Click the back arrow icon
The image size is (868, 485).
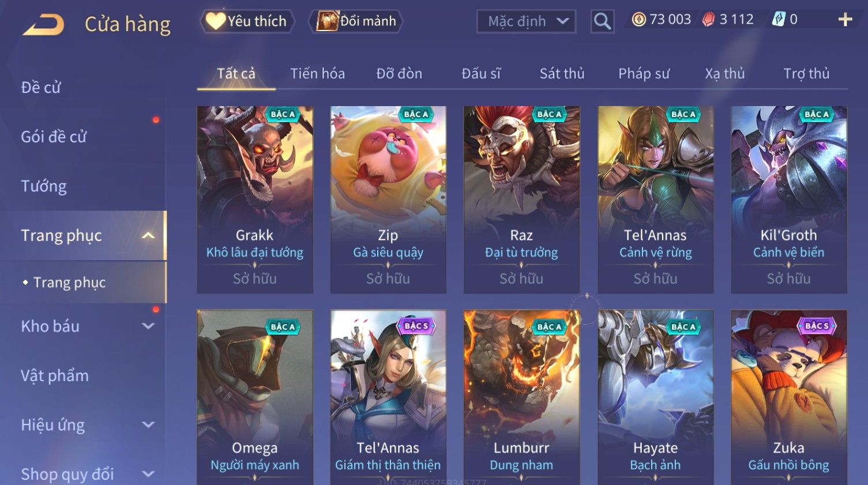click(x=44, y=25)
